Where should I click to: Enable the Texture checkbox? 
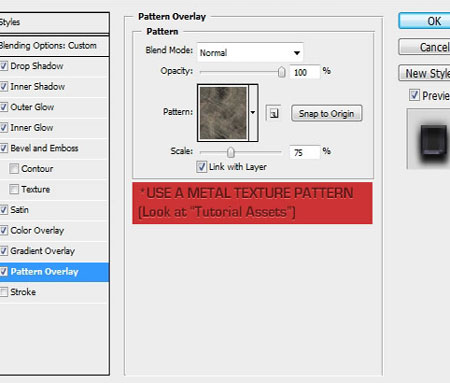coord(14,189)
